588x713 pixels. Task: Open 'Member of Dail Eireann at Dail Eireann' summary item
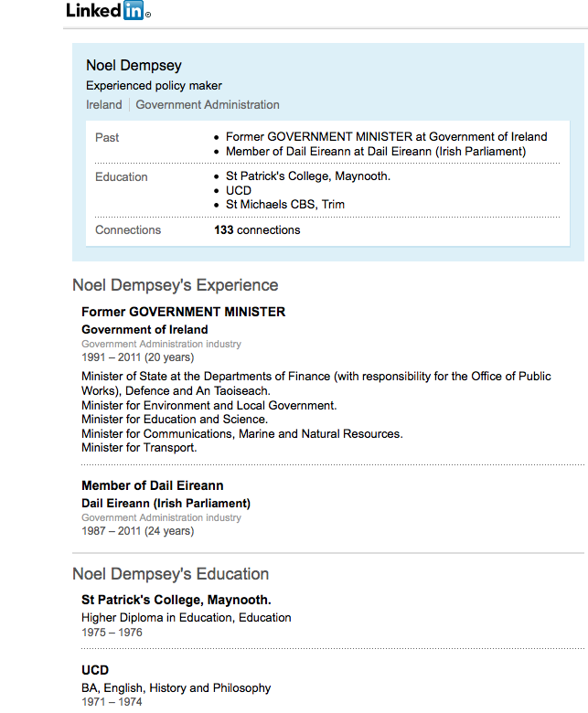click(x=376, y=151)
